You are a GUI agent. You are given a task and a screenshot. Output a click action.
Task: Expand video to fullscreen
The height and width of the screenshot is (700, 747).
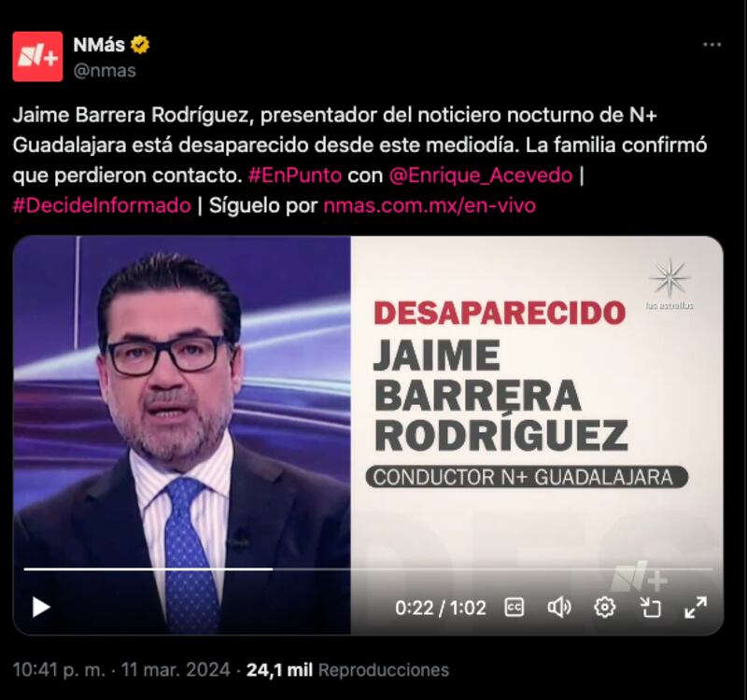696,608
